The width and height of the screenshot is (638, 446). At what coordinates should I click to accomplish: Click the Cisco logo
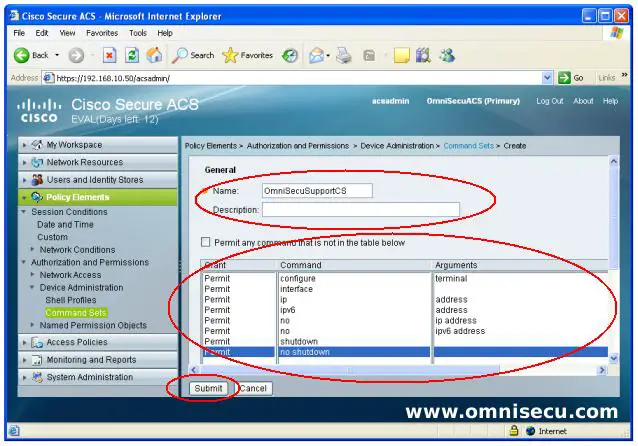tap(39, 111)
